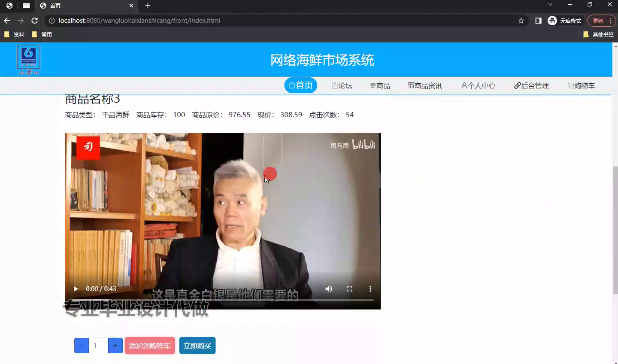Click the window icon tab left of 首页
The width and height of the screenshot is (618, 364).
tap(27, 6)
